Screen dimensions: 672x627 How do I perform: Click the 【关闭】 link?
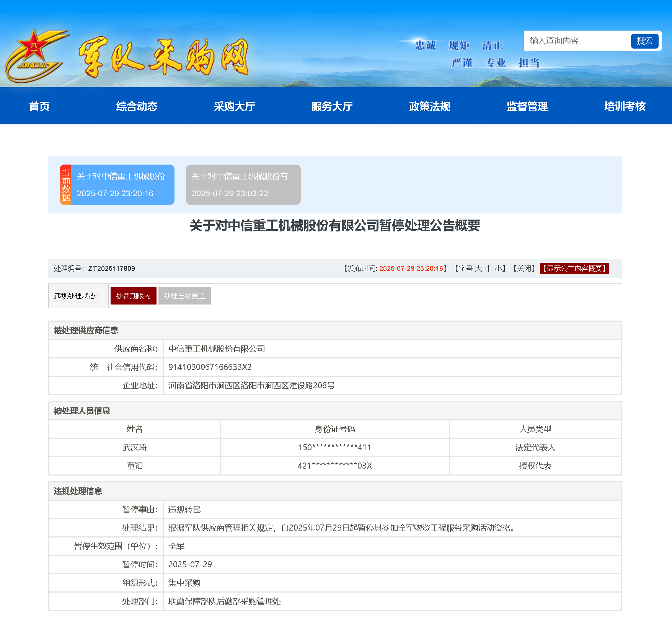click(524, 269)
